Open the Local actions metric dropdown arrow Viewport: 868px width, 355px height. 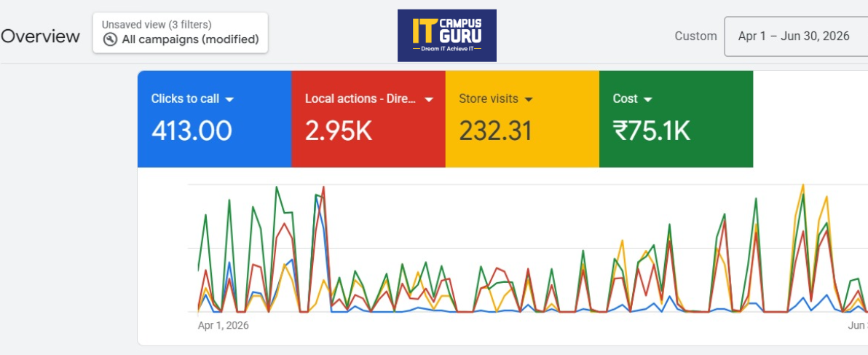click(x=428, y=100)
